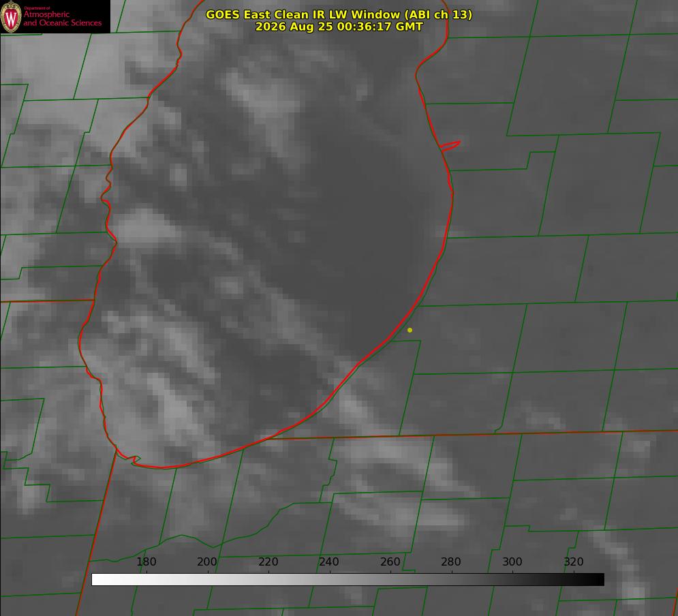Click the 240 tick label on the colorbar
678x616 pixels.
click(329, 561)
